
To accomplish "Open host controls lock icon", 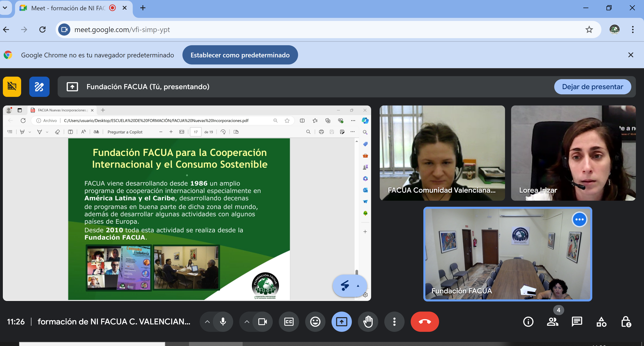I will [x=626, y=322].
